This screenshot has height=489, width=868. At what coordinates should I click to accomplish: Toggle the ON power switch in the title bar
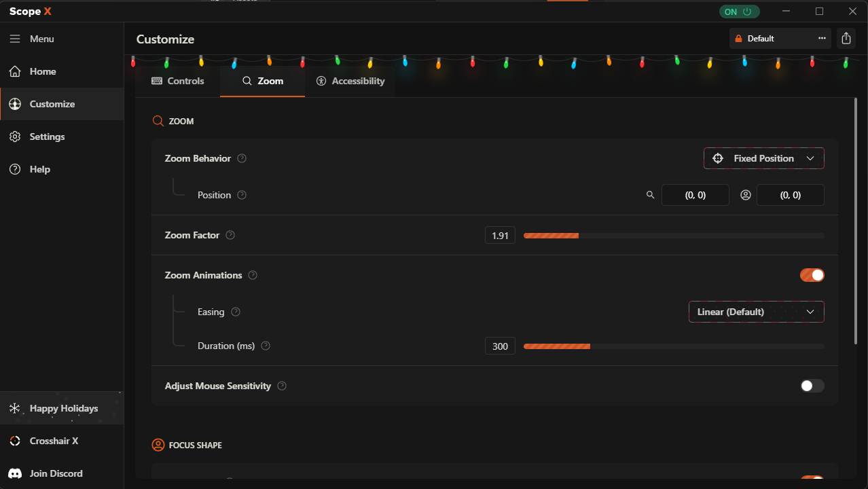coord(740,12)
